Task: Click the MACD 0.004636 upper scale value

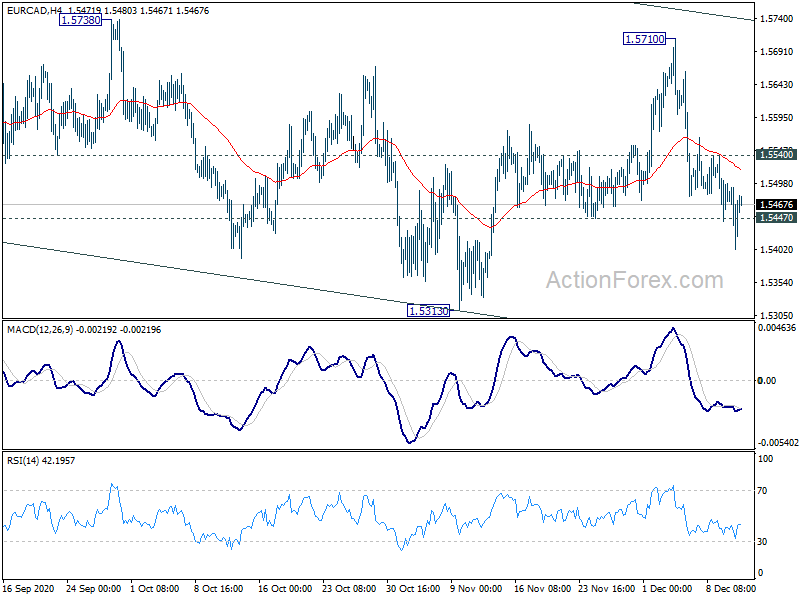Action: pos(777,328)
